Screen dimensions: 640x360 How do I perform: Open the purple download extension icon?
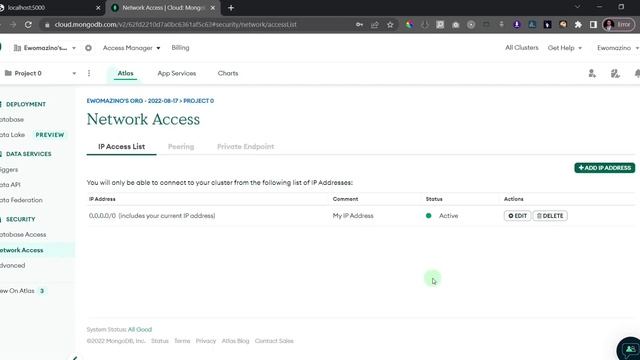[517, 24]
